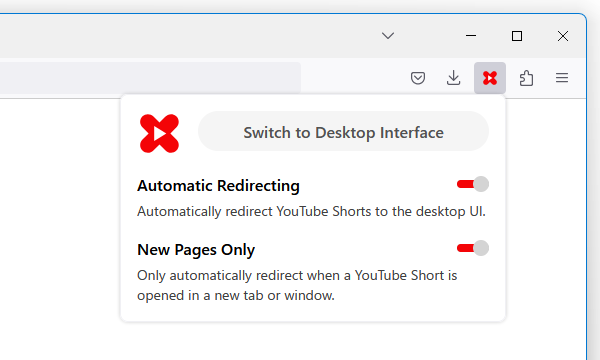Screen dimensions: 600x360
Task: Expand the list all tabs chevron
Action: (x=388, y=36)
